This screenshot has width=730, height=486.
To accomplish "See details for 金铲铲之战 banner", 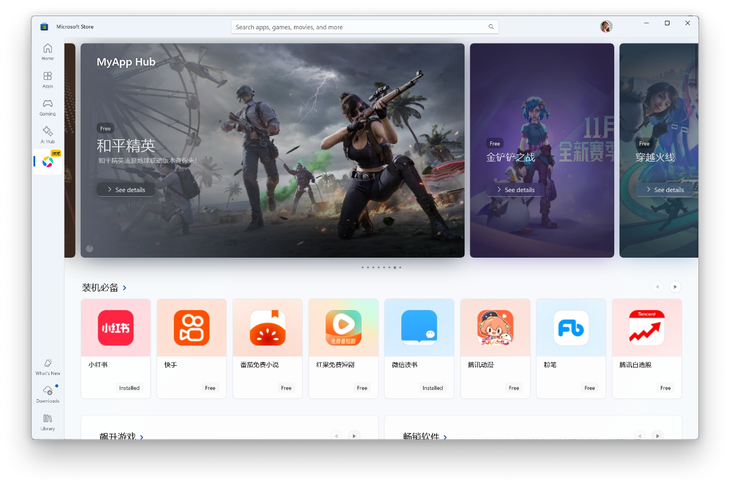I will point(515,189).
